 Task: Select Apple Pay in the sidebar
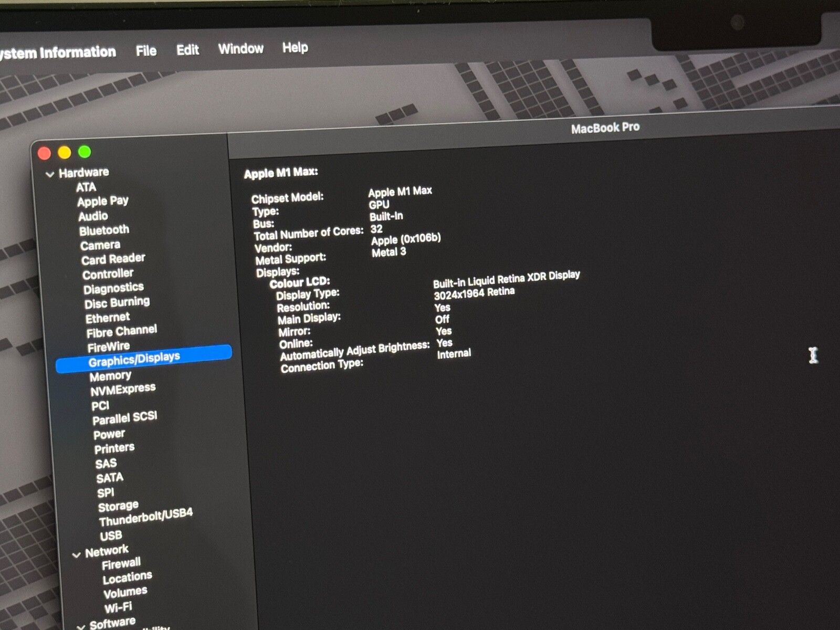(x=103, y=201)
